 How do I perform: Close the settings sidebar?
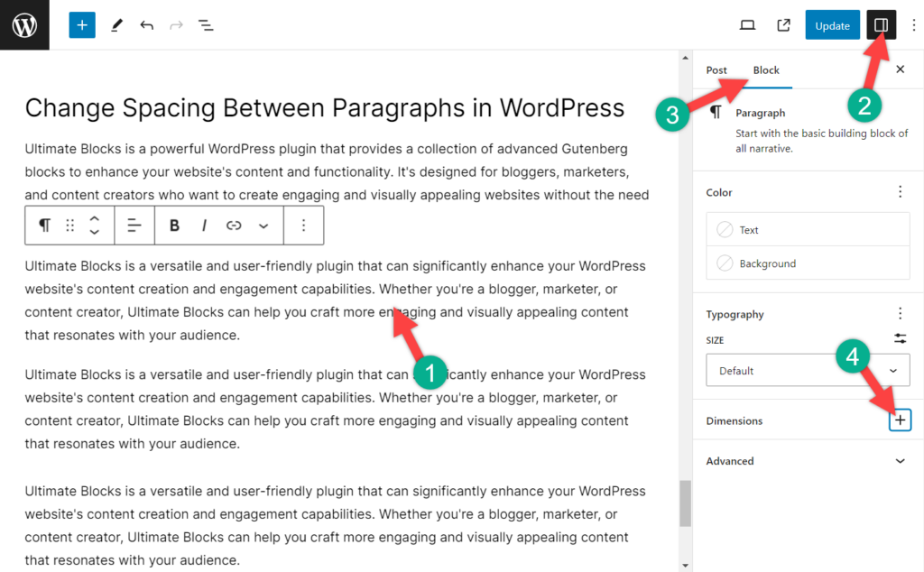901,69
